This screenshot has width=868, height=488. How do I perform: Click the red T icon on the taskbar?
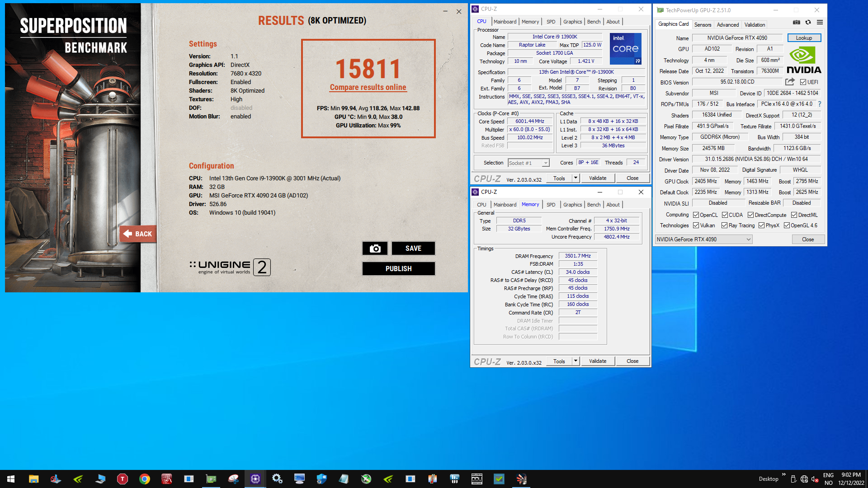tap(123, 479)
